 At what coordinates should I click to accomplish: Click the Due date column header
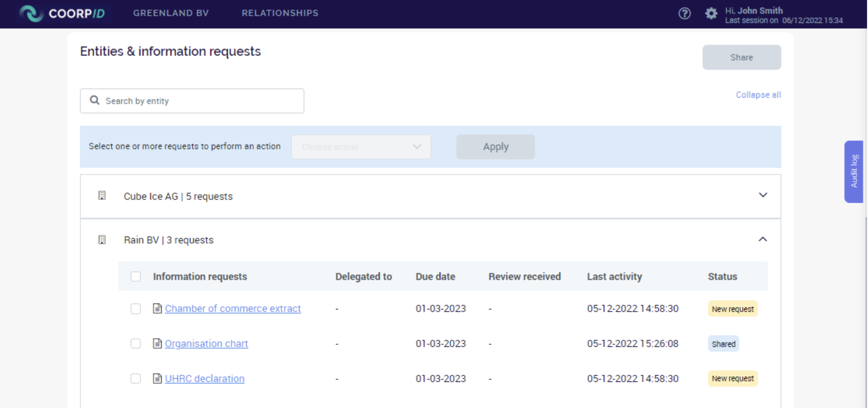435,276
